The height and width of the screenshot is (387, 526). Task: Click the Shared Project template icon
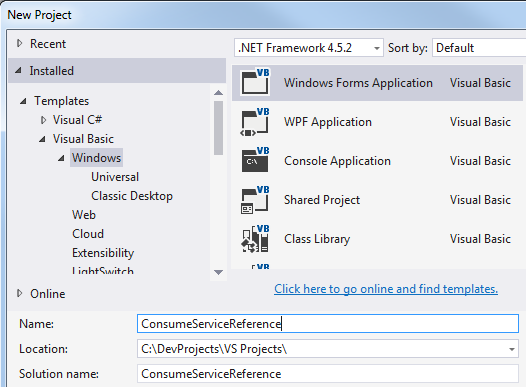(x=255, y=200)
